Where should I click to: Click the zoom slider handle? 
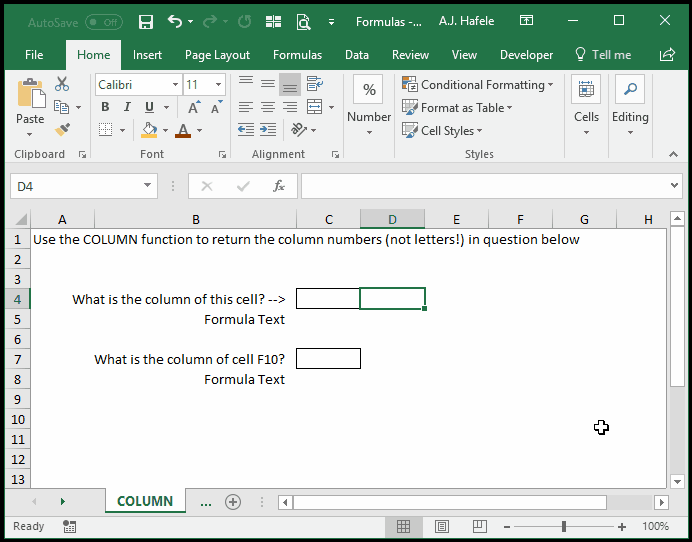564,526
